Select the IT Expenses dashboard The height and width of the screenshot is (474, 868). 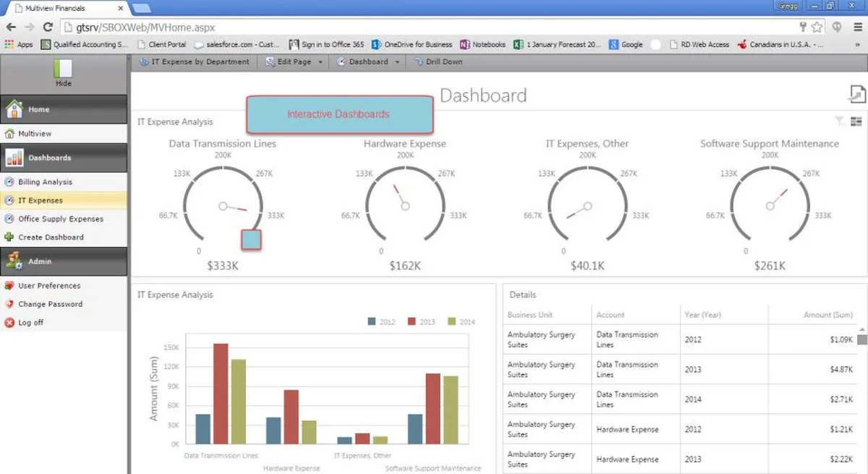(x=64, y=200)
